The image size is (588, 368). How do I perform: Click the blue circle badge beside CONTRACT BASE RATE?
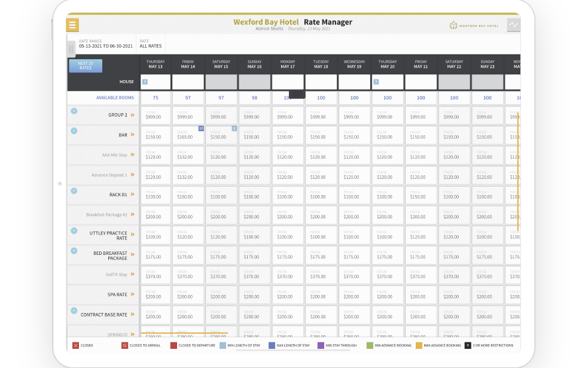(74, 311)
